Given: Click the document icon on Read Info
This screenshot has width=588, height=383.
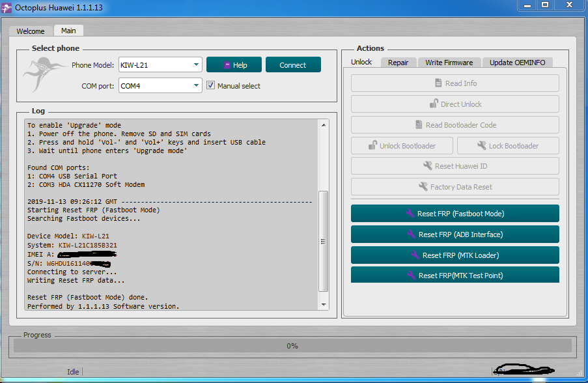Looking at the screenshot, I should [x=438, y=83].
